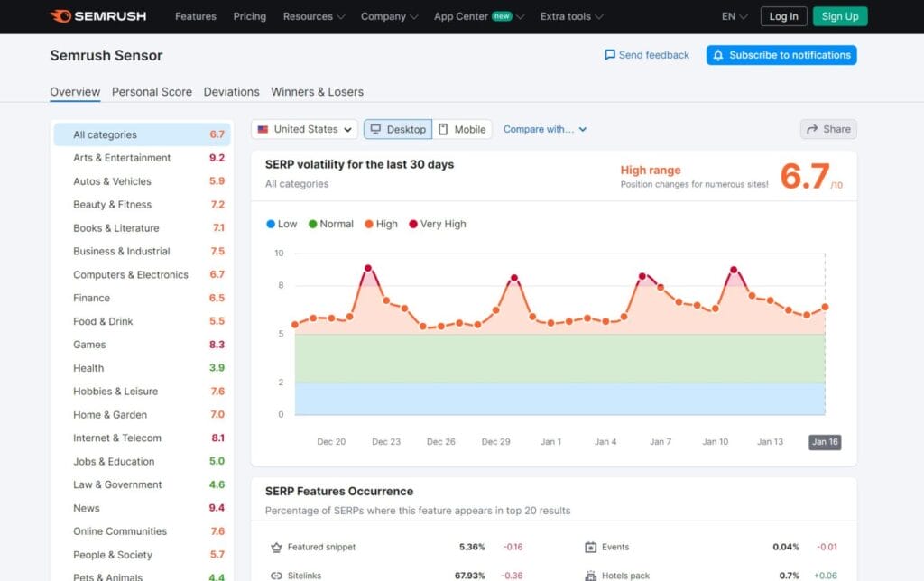
Task: Click the Sitelinks feature row label
Action: click(x=305, y=576)
